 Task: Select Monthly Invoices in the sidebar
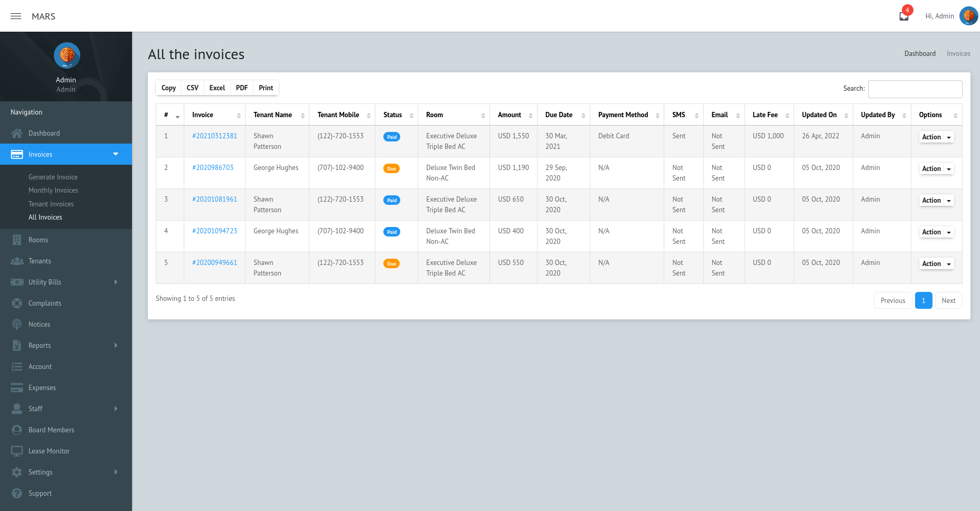(x=53, y=190)
